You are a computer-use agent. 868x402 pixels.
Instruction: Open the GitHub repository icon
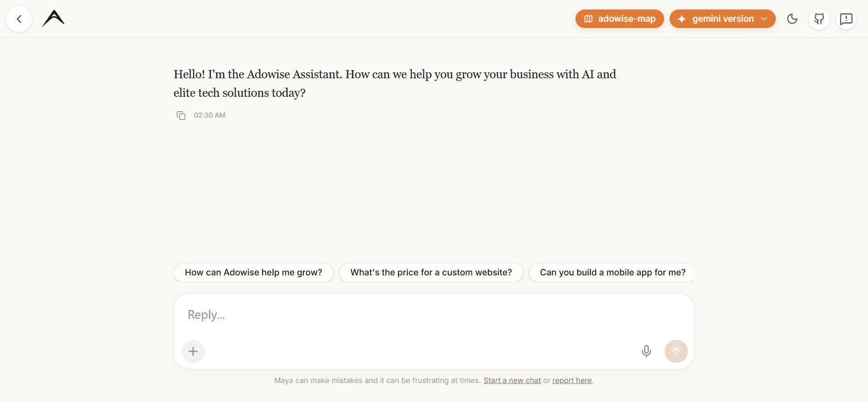pos(819,19)
